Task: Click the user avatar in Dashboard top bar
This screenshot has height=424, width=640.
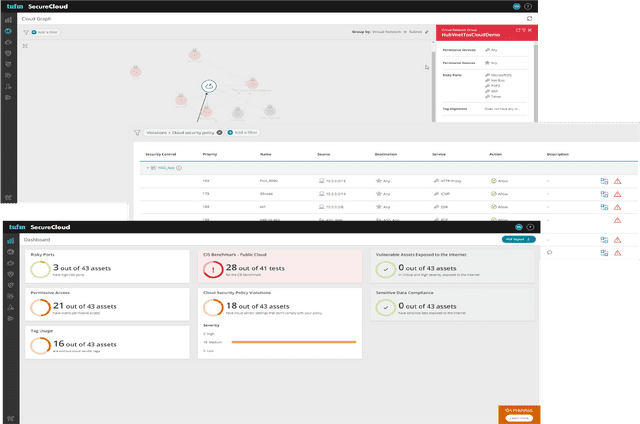Action: coord(518,227)
